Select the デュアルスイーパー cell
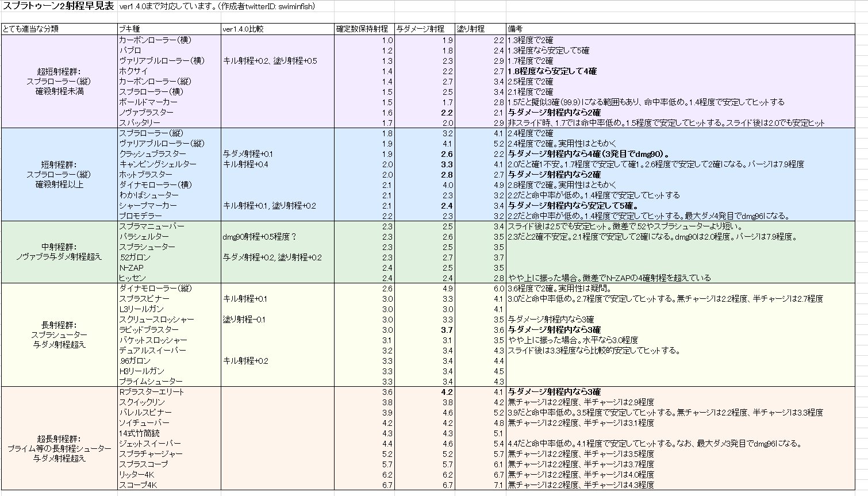This screenshot has height=496, width=868. pyautogui.click(x=169, y=351)
